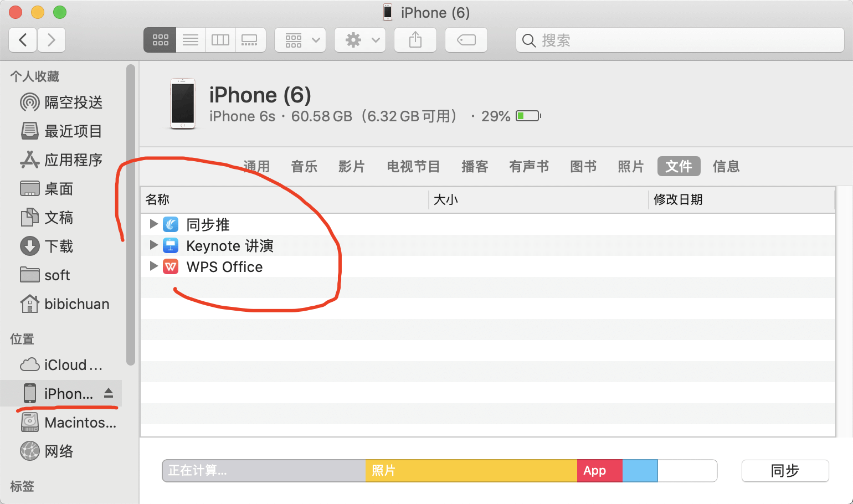Expand the 同步推 app folder
Image resolution: width=853 pixels, height=504 pixels.
154,224
